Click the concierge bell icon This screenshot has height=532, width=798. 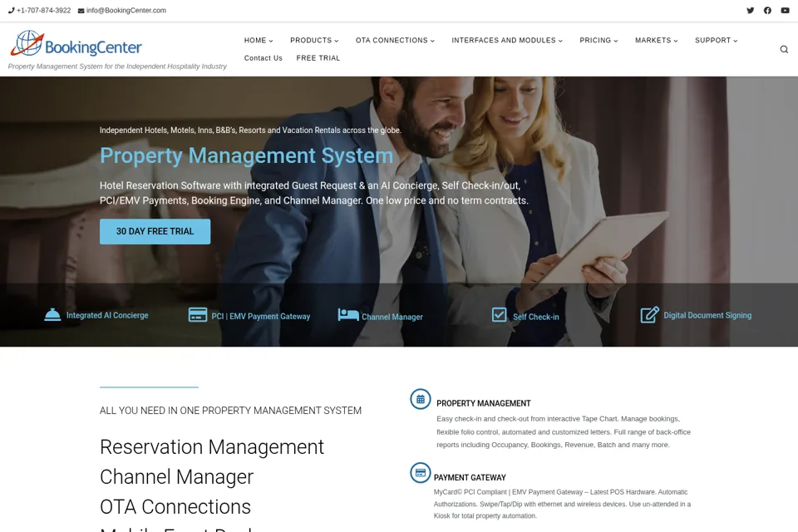pos(52,315)
